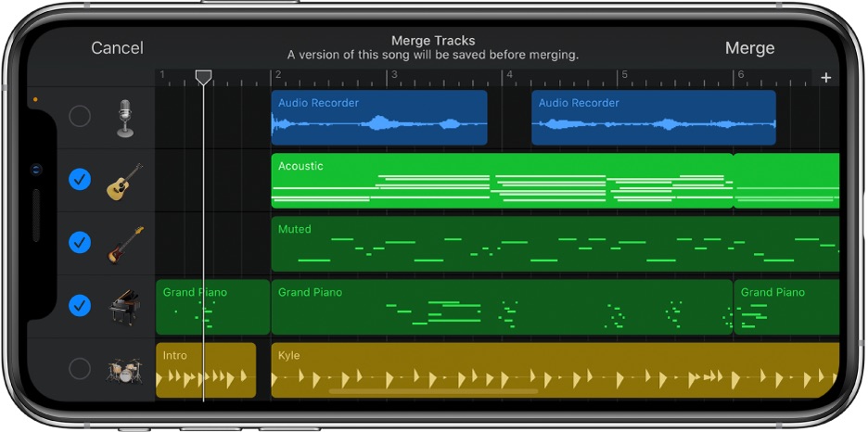Select the long Acoustic region
Image resolution: width=868 pixels, height=432 pixels.
[502, 181]
